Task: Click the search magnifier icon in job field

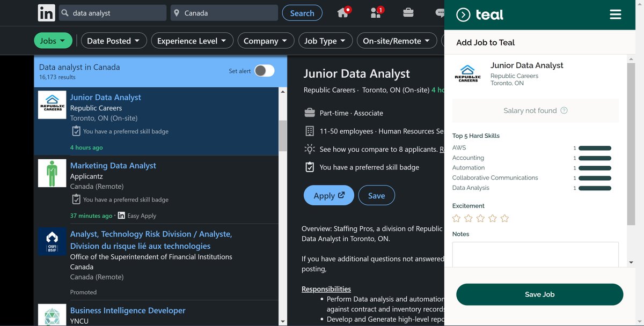Action: point(65,13)
